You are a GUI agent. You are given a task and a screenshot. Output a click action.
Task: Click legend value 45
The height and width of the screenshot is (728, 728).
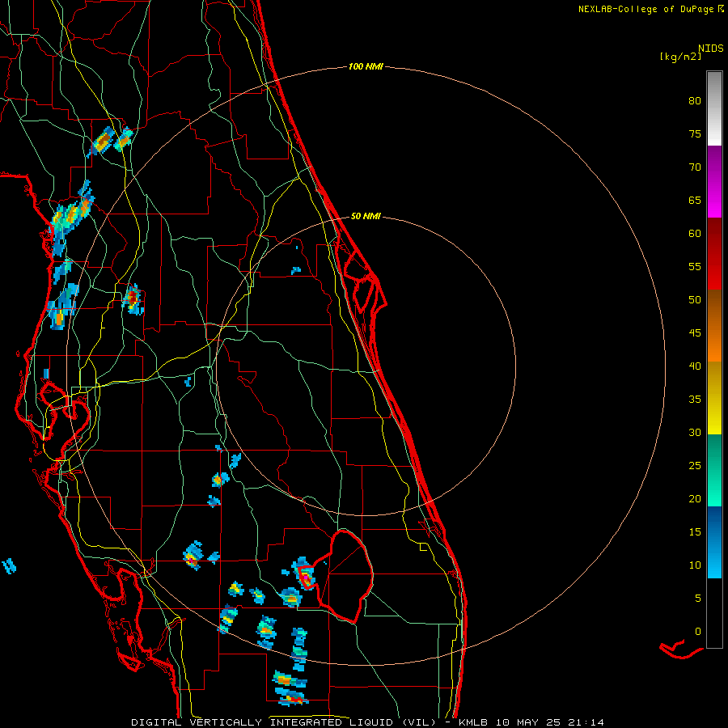click(x=695, y=333)
